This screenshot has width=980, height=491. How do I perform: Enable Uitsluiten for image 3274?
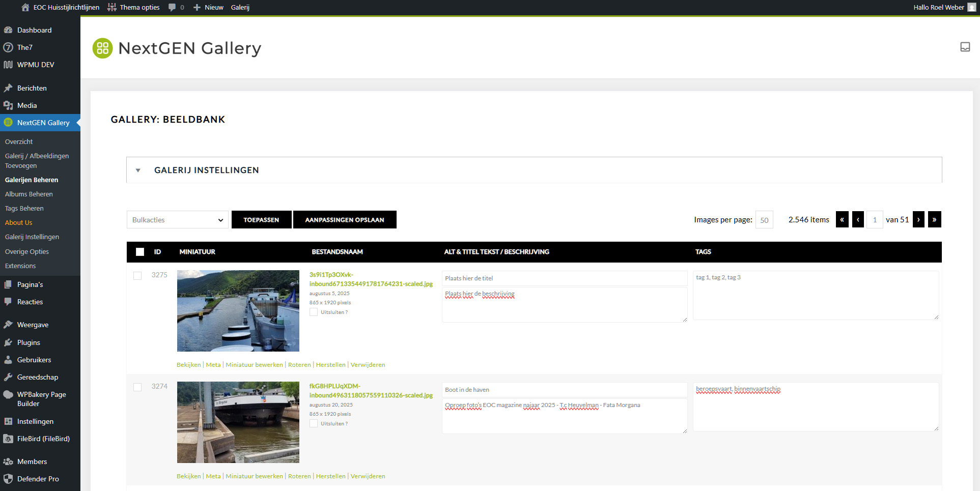click(x=314, y=423)
